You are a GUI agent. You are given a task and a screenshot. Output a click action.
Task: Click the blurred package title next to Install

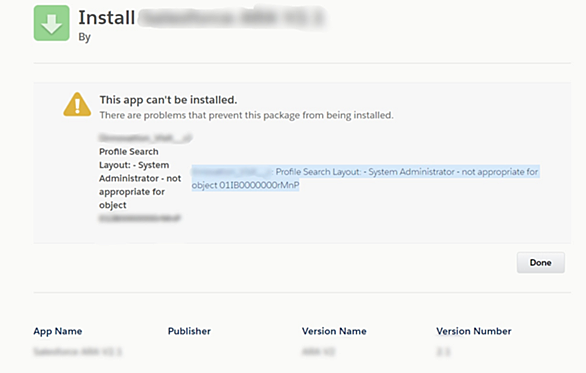click(232, 18)
